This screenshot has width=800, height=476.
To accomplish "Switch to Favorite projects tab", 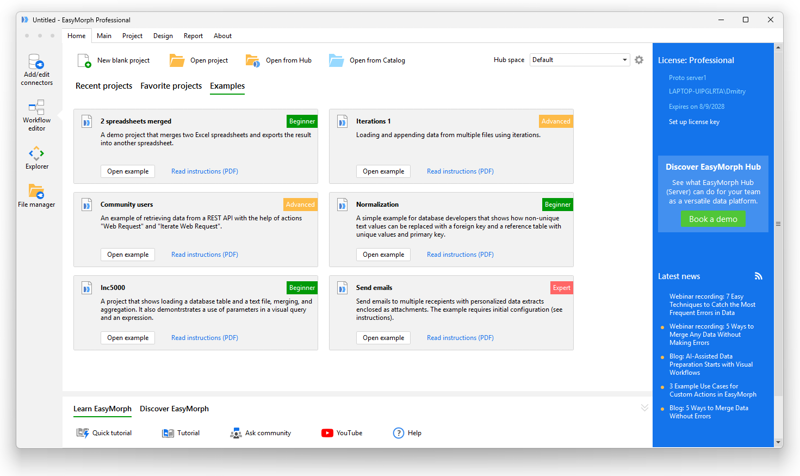I will pos(171,86).
